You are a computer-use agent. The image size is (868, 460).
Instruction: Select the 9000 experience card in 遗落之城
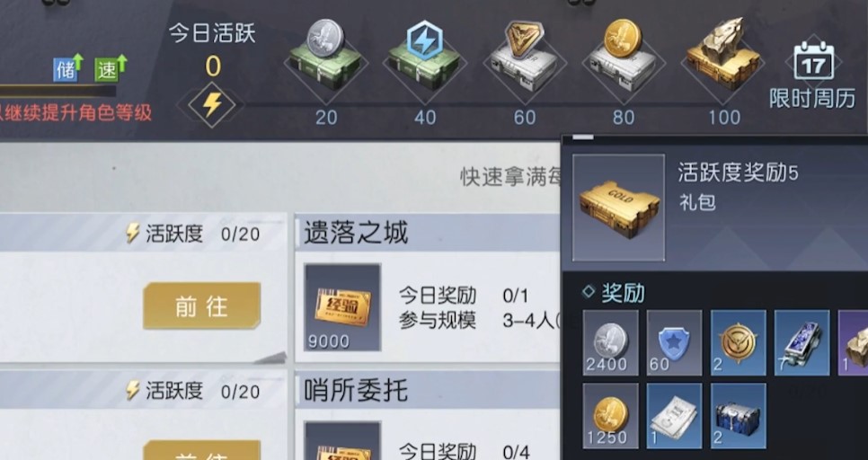[342, 306]
